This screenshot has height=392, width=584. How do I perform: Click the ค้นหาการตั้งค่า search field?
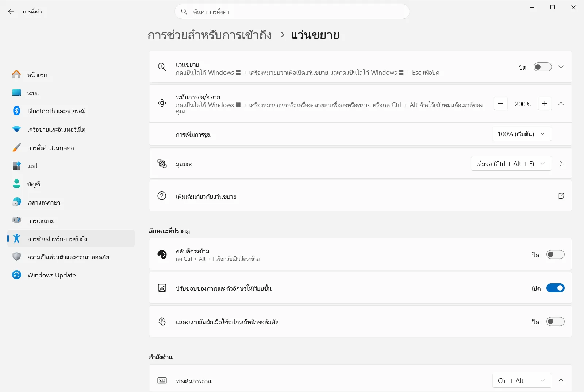(292, 12)
